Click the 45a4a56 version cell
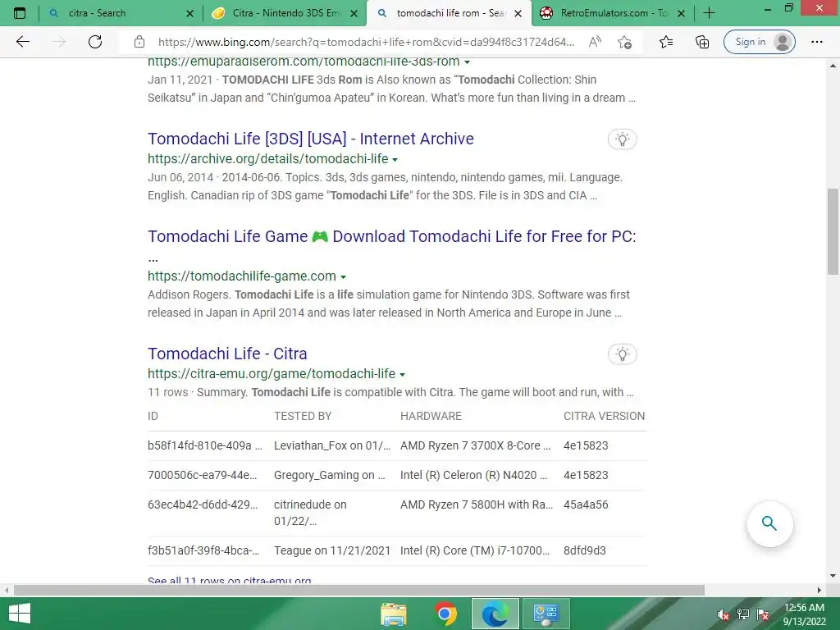 click(x=586, y=504)
